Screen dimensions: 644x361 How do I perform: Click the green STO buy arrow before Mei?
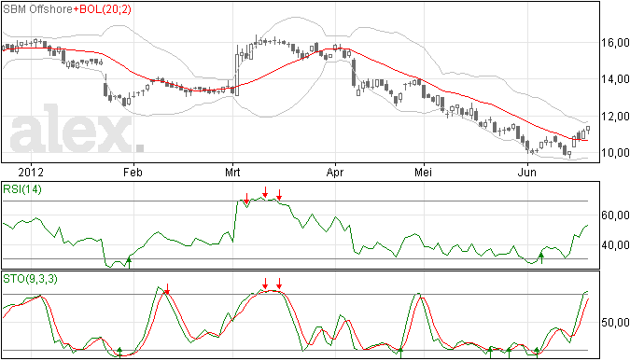(400, 353)
